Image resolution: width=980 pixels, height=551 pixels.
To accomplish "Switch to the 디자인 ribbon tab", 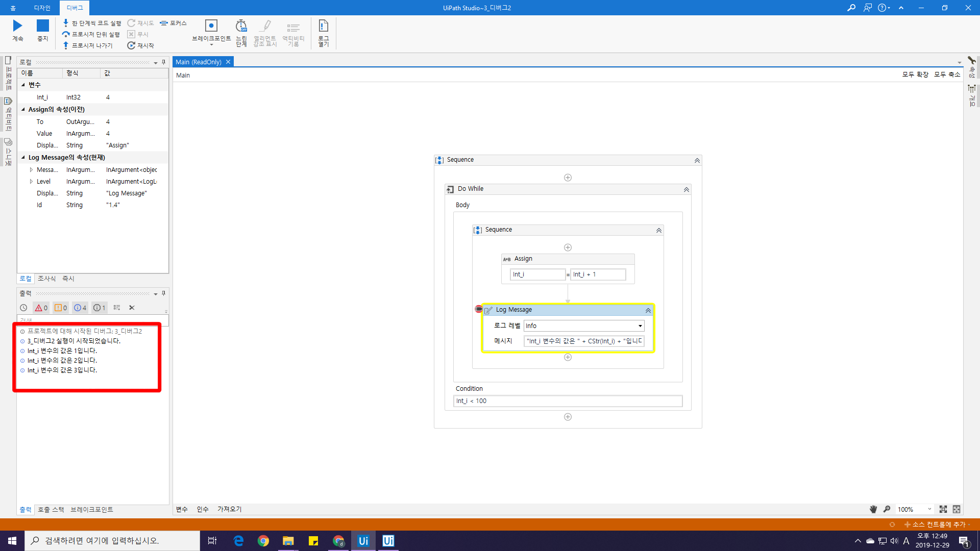I will [42, 8].
